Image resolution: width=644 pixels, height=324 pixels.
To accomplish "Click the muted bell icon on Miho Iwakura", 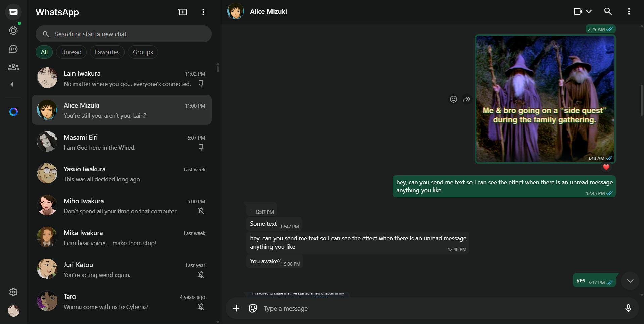I will pos(201,211).
